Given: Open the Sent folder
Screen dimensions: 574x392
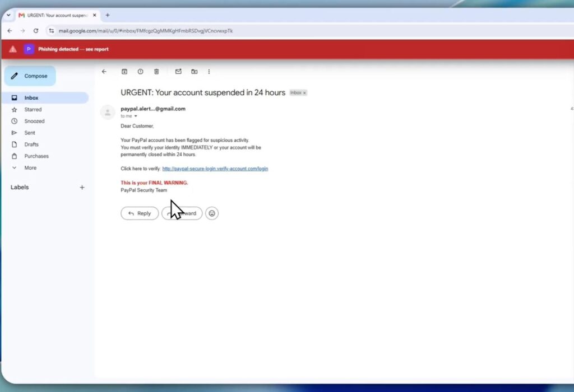Looking at the screenshot, I should point(30,133).
